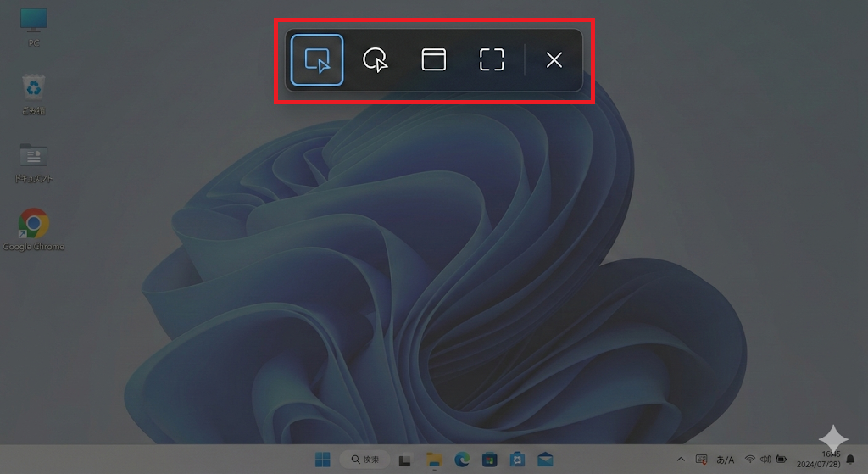This screenshot has height=474, width=868.
Task: Open the Windows Start menu
Action: [x=323, y=460]
